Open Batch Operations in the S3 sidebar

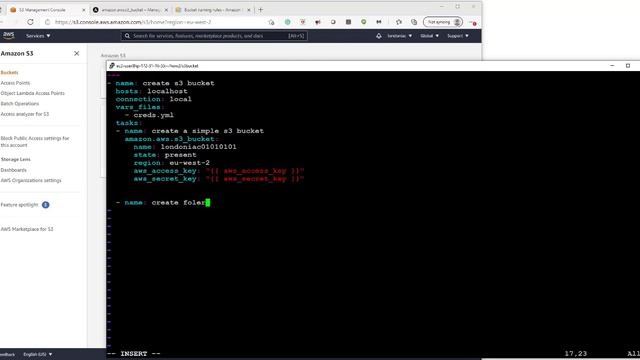(20, 104)
